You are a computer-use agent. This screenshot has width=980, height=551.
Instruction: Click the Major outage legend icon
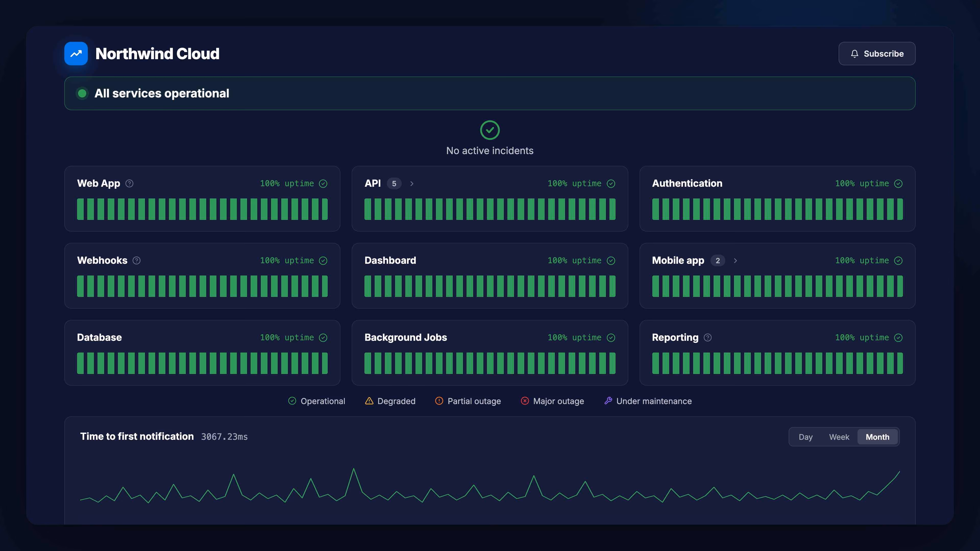coord(525,401)
